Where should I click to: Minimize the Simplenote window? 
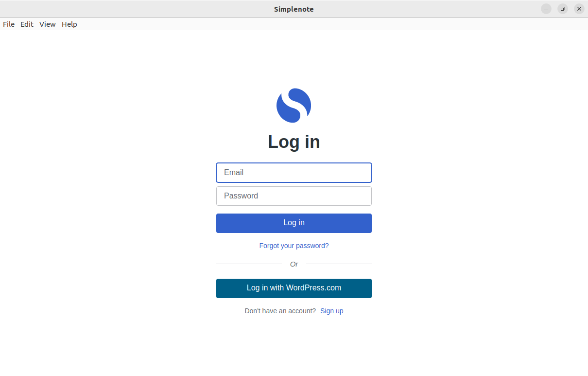[546, 9]
